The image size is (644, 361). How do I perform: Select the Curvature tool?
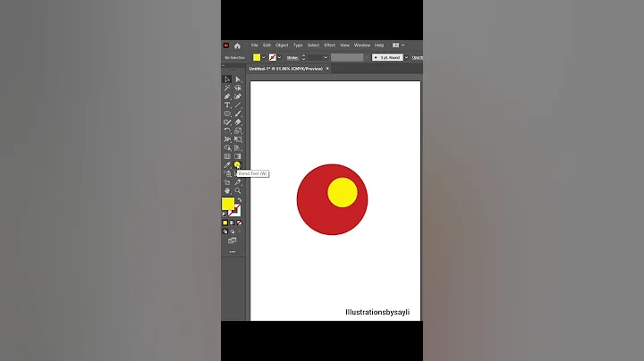click(x=238, y=97)
